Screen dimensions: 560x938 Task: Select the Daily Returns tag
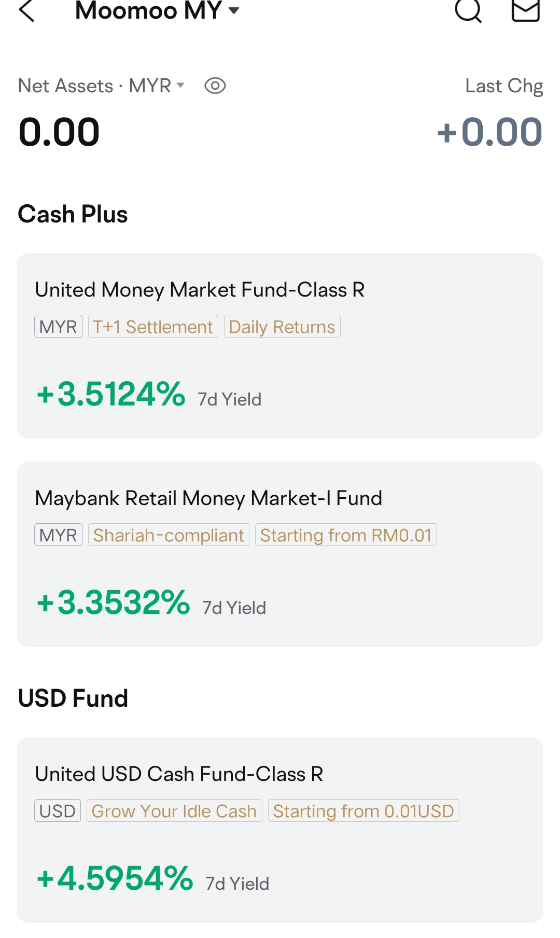point(282,327)
